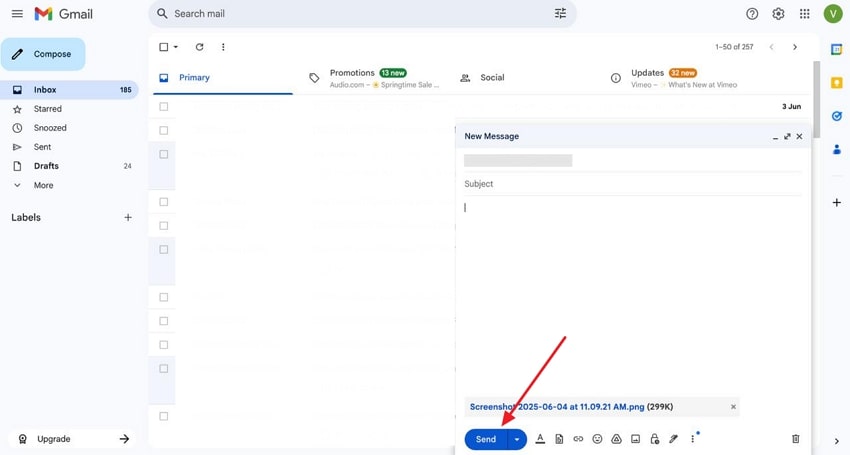This screenshot has width=850, height=455.
Task: Star the first email in the list
Action: click(183, 106)
